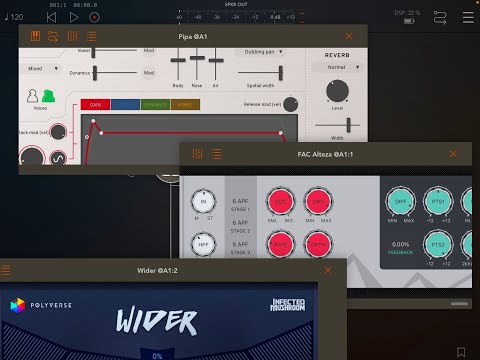The height and width of the screenshot is (360, 480).
Task: Start playback with the play button
Action: pyautogui.click(x=74, y=17)
